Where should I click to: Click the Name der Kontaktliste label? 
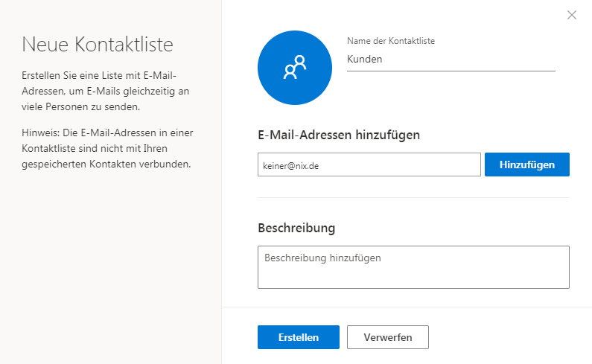(x=391, y=41)
